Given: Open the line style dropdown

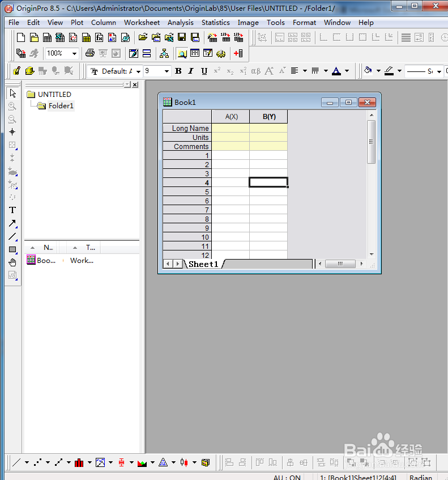Looking at the screenshot, I should click(439, 71).
